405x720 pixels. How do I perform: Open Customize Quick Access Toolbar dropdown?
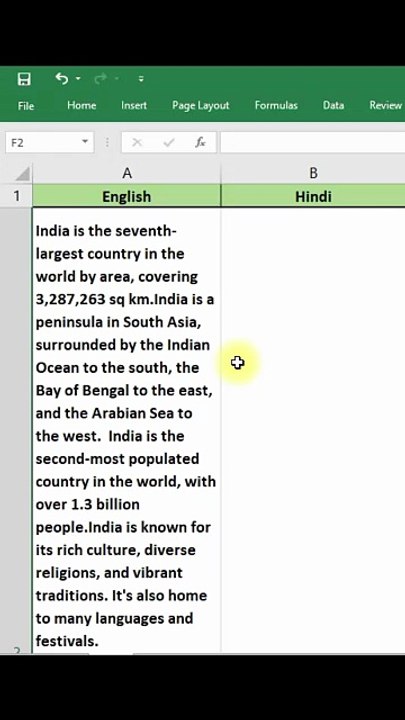[141, 79]
